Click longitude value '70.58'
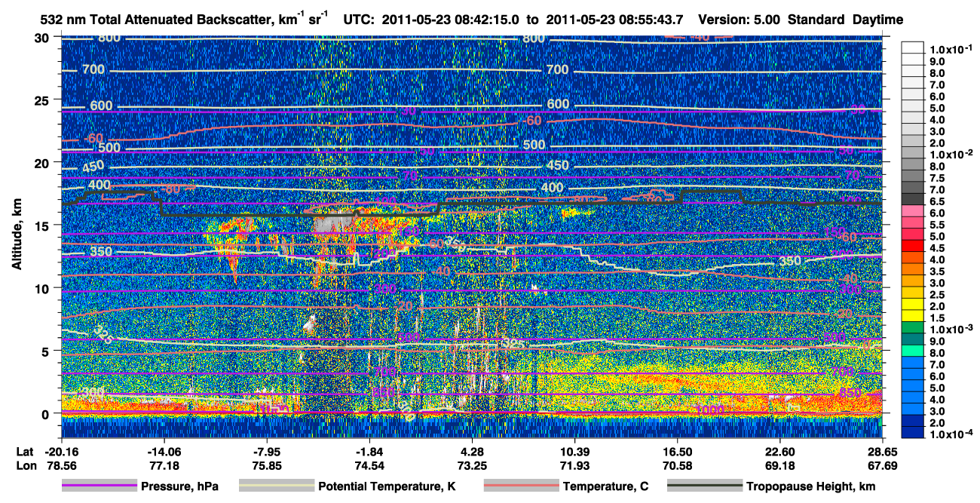Screen dimensions: 980x503 pos(677,465)
